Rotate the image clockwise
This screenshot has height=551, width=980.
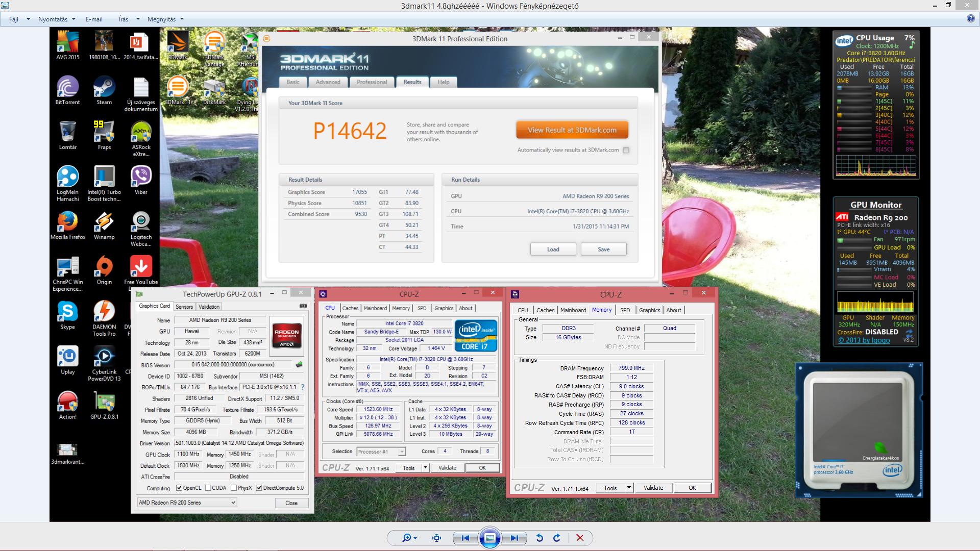(x=557, y=538)
